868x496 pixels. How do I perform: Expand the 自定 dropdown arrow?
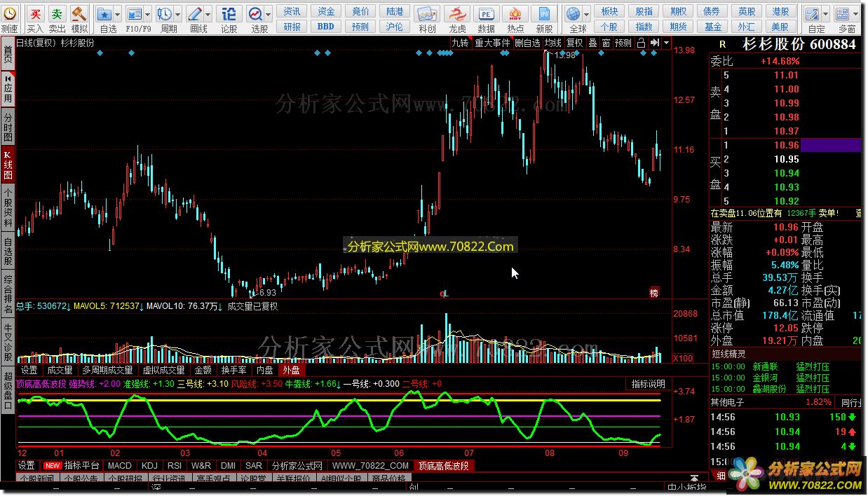point(825,14)
